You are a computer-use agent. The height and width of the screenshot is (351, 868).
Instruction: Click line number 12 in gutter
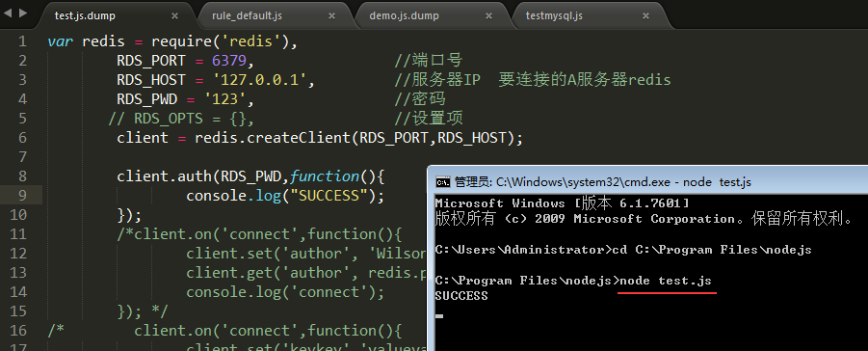tap(17, 254)
